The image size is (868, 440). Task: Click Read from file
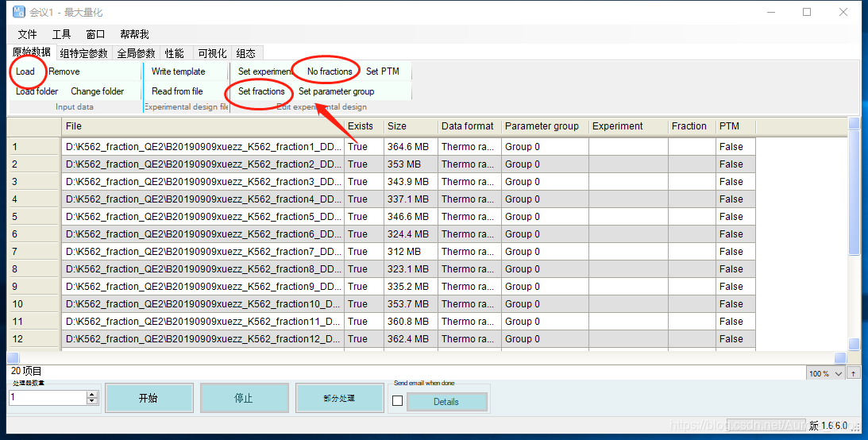click(177, 91)
